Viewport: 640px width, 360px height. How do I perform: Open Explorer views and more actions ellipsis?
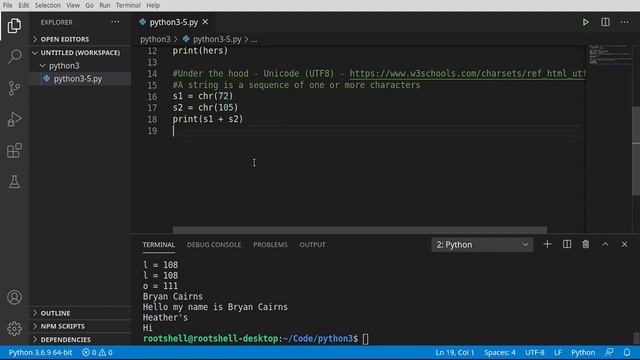pos(115,22)
